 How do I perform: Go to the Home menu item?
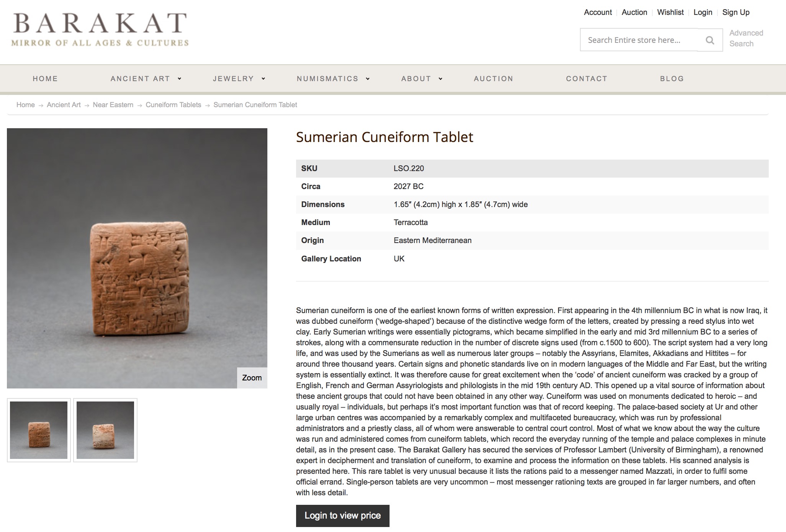point(45,79)
